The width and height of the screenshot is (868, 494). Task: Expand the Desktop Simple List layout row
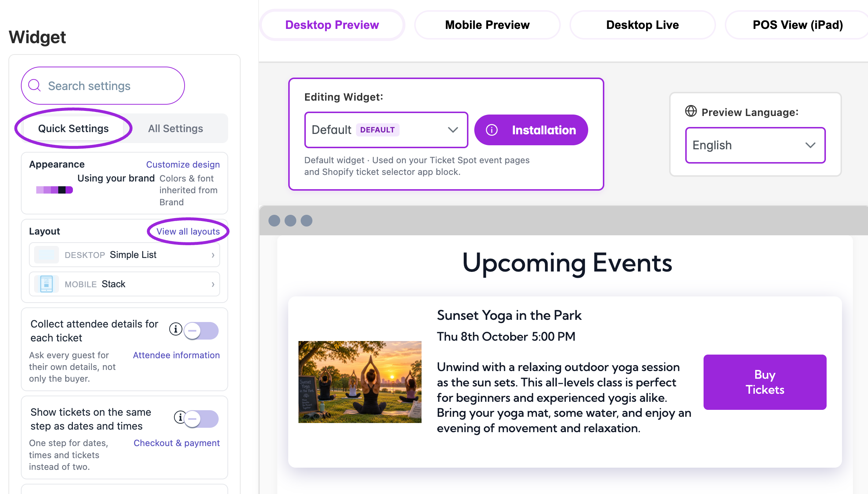[125, 255]
